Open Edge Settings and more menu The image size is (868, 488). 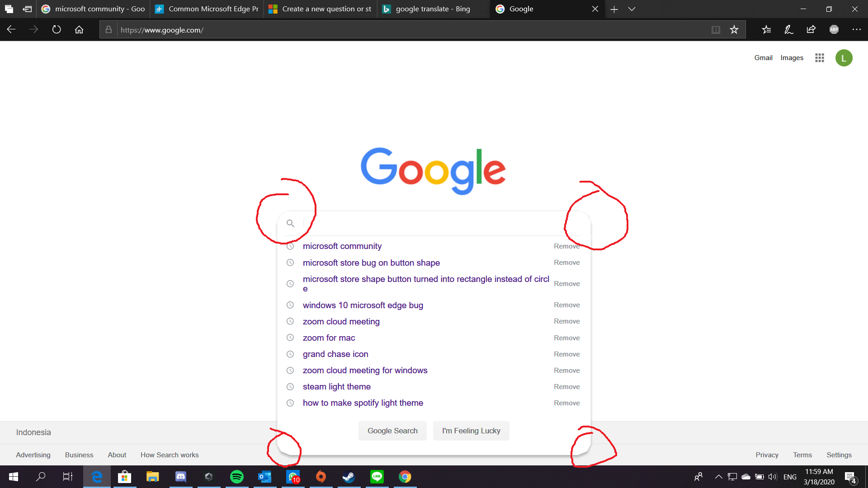tap(857, 30)
